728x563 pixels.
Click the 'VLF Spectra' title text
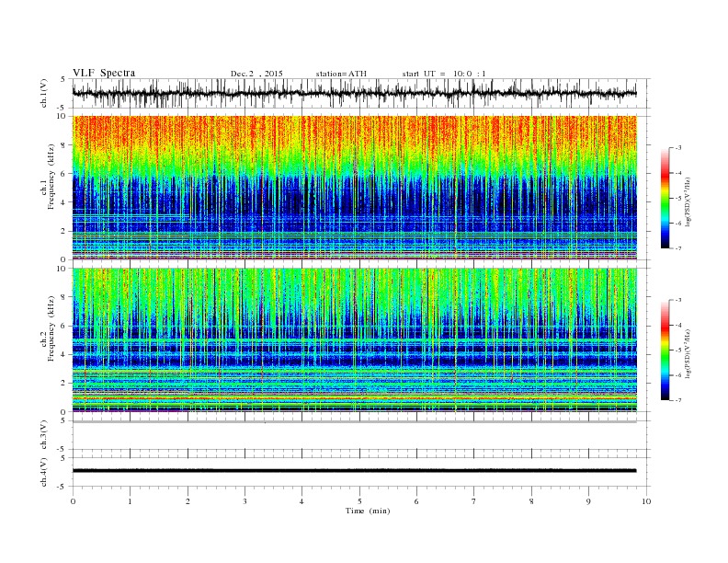(x=104, y=73)
